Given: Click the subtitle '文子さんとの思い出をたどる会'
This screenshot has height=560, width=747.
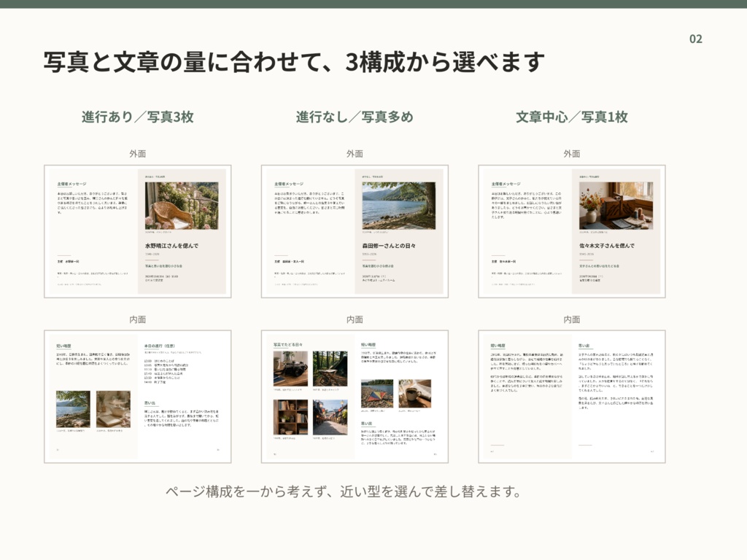Looking at the screenshot, I should pos(600,266).
